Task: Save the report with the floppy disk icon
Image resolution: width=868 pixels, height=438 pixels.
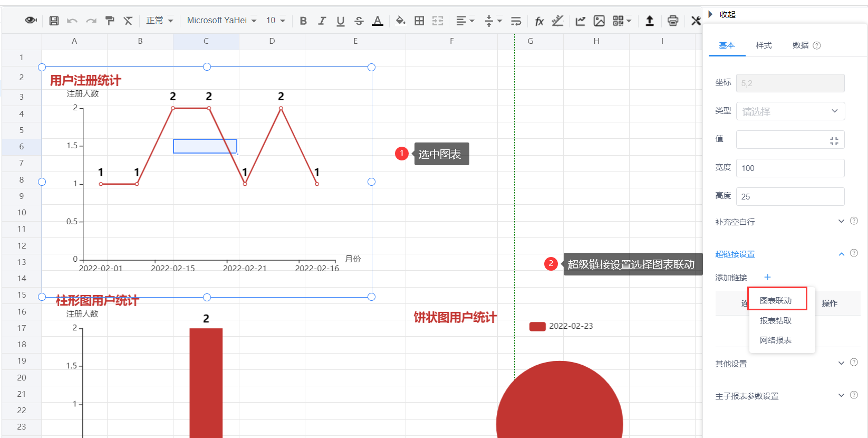Action: pos(54,21)
